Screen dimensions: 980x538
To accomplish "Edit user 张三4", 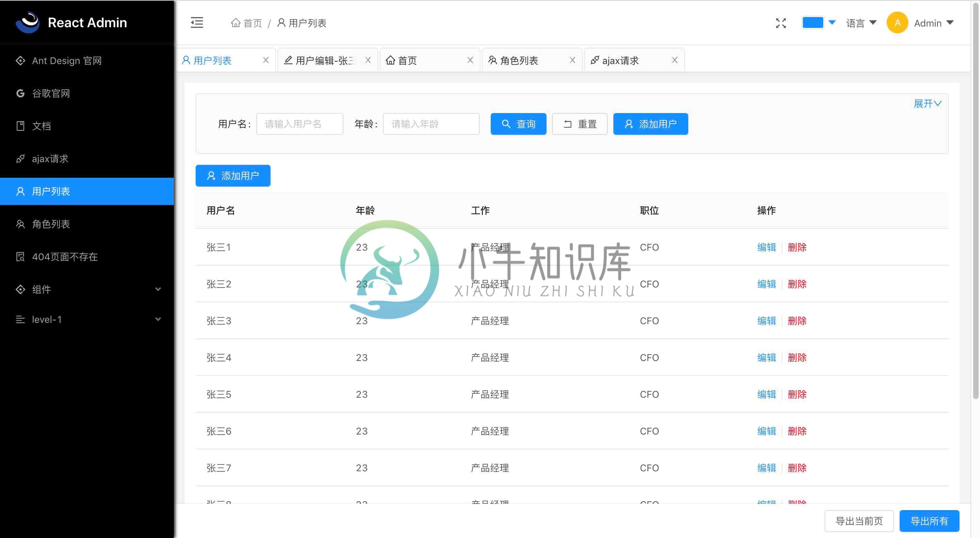I will (x=766, y=358).
